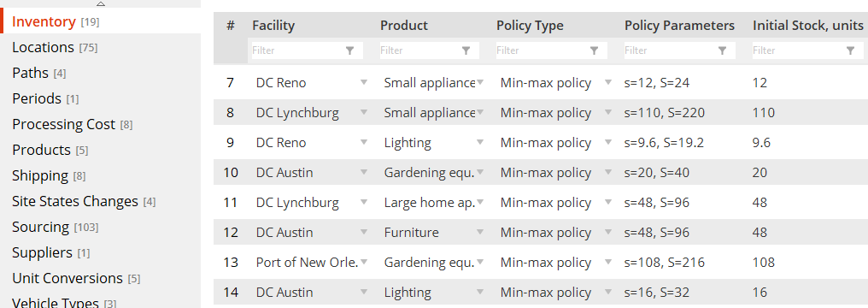The height and width of the screenshot is (308, 868).
Task: Click the Facility column header
Action: pyautogui.click(x=273, y=26)
